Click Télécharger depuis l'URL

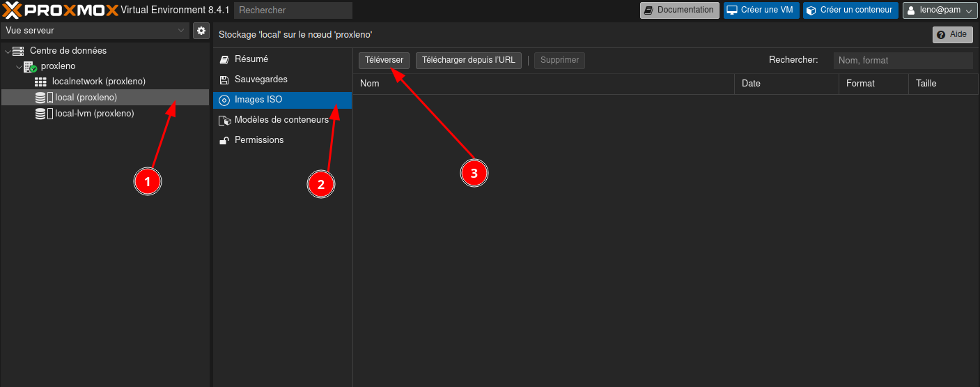pyautogui.click(x=468, y=61)
